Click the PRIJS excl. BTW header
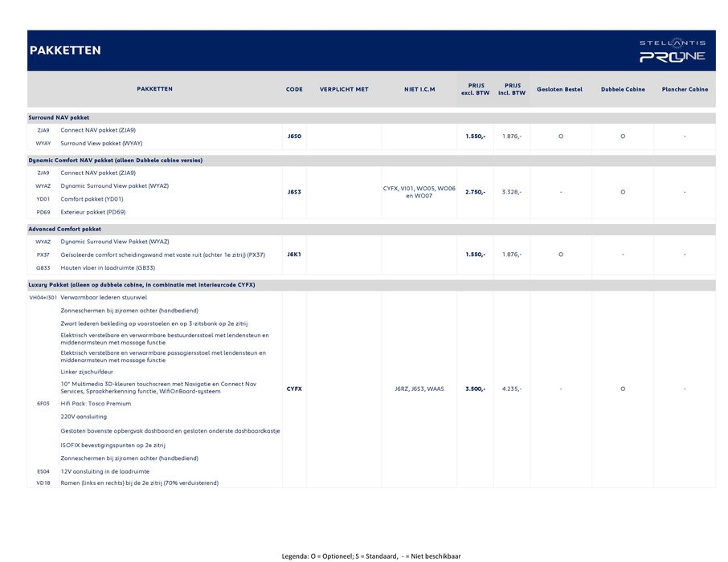The width and height of the screenshot is (728, 562). tap(475, 89)
